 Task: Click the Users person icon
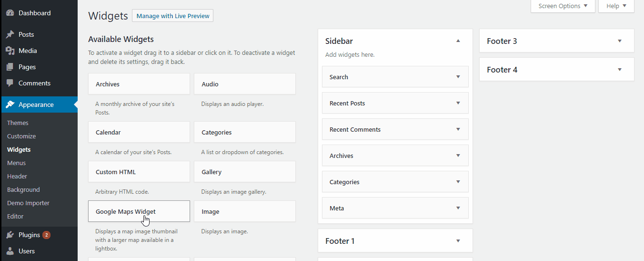[x=10, y=251]
